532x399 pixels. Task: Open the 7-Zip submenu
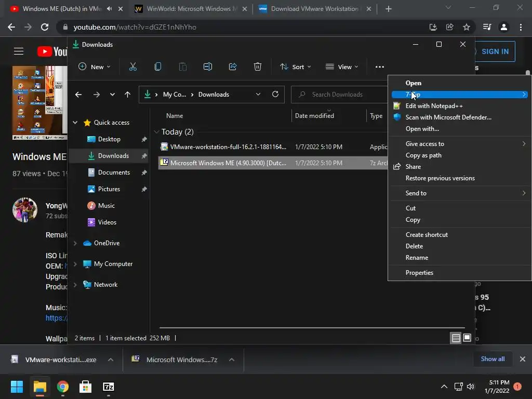click(x=459, y=95)
